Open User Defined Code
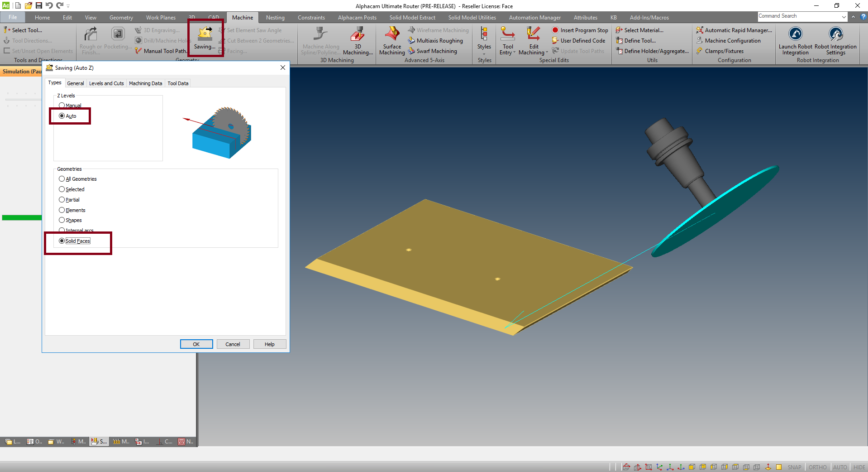Screen dimensions: 868x472 click(578, 40)
